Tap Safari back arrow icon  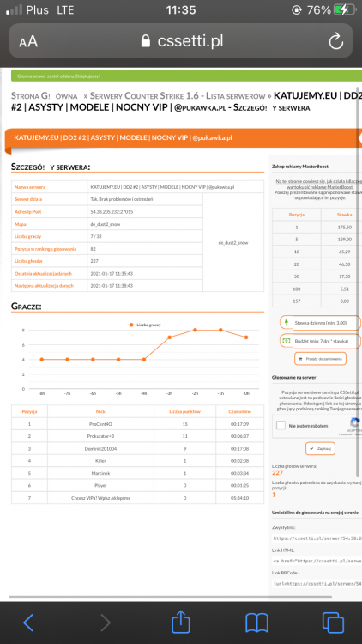click(28, 623)
